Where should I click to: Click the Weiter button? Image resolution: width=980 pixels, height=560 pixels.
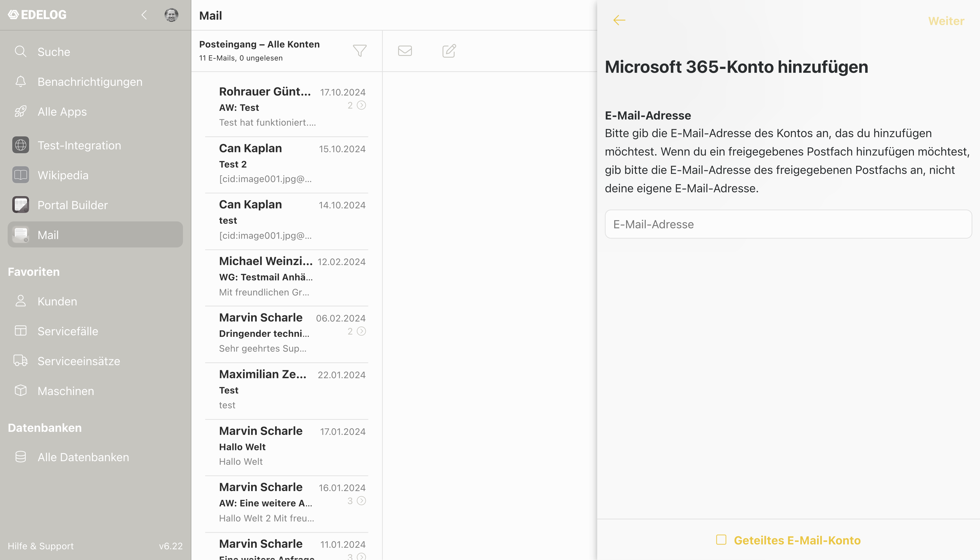coord(946,21)
